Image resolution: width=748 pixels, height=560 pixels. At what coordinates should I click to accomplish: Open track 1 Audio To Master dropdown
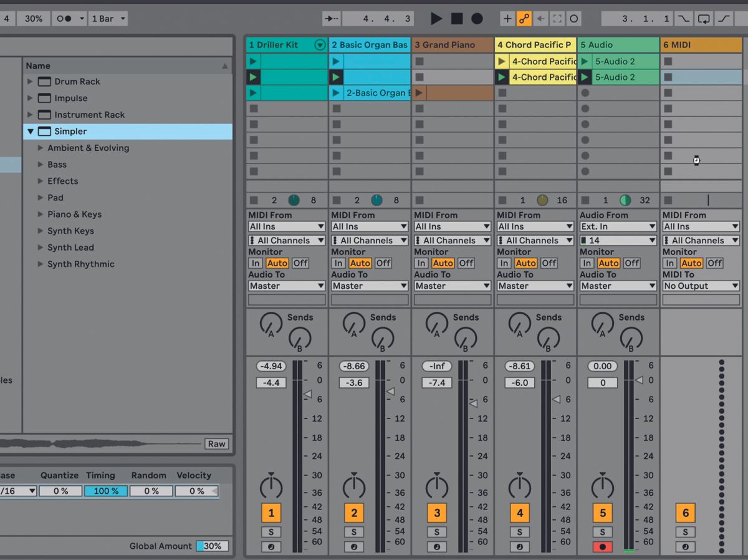[287, 286]
